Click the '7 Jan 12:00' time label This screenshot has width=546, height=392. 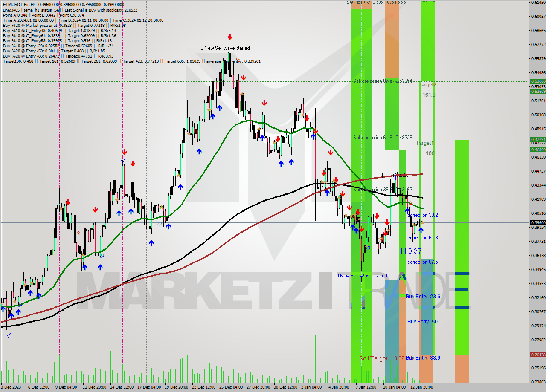[x=366, y=387]
